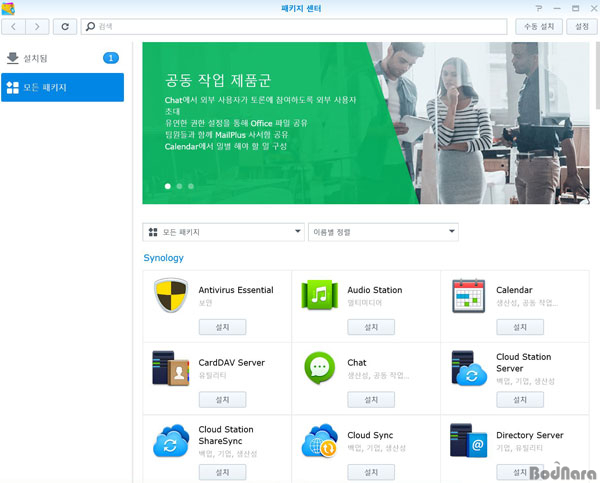The image size is (600, 483).
Task: Open the settings (설정) button
Action: point(582,26)
